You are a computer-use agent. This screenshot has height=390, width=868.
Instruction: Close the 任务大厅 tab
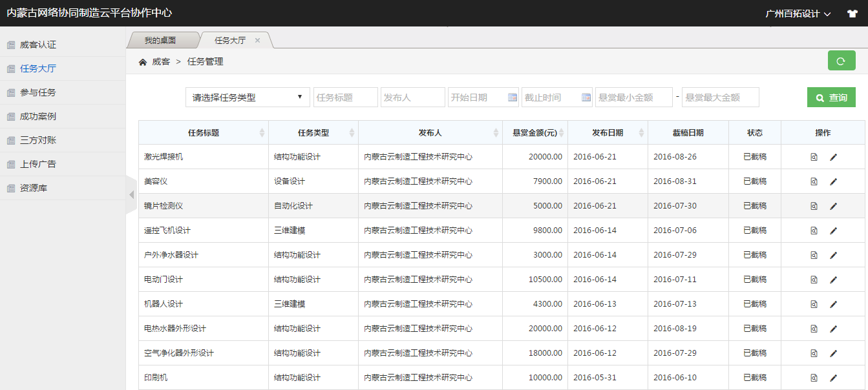257,40
